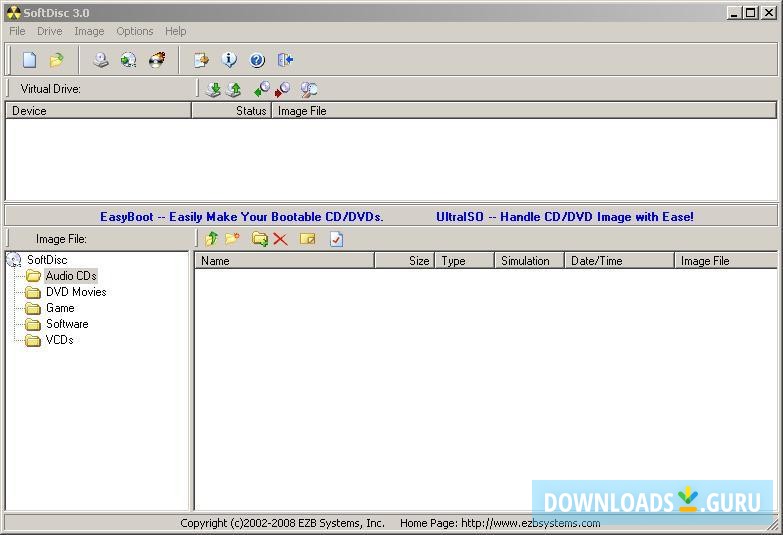Click the drive with green up arrow icon

[x=234, y=89]
